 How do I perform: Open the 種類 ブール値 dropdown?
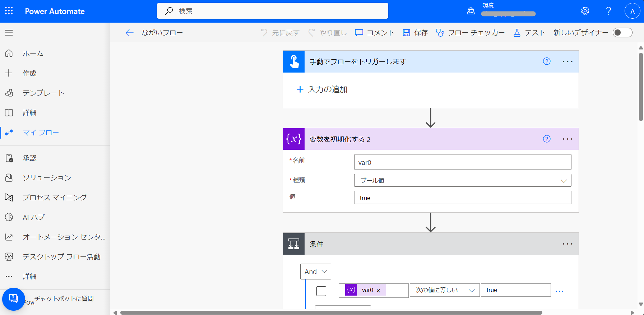[463, 180]
